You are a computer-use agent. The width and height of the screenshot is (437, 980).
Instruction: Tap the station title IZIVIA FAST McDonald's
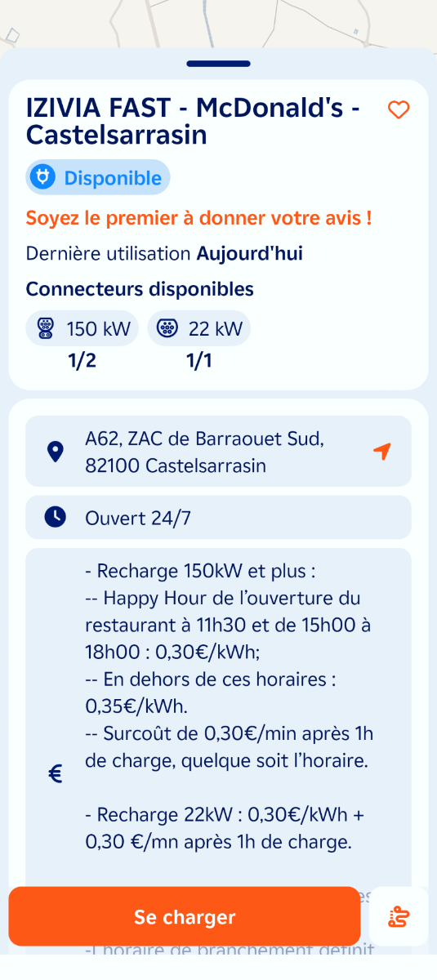pos(193,121)
